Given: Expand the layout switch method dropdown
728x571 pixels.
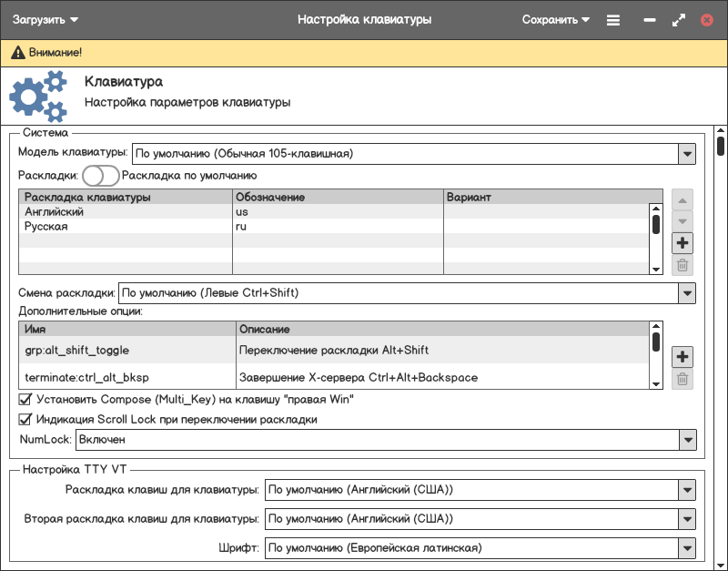Looking at the screenshot, I should (687, 293).
